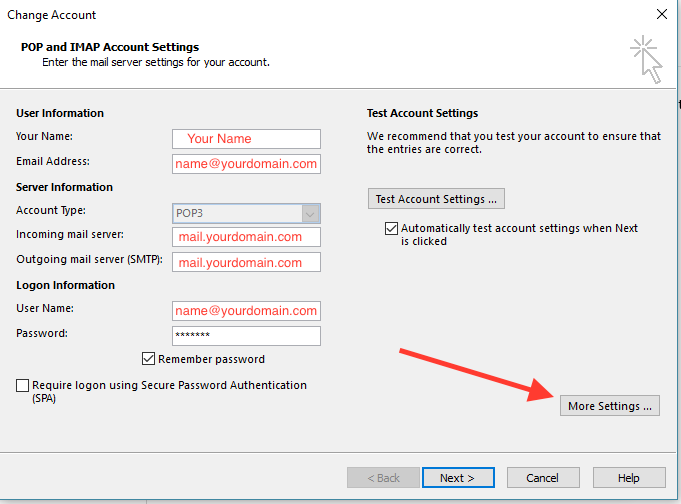Select the Outgoing mail server (SMTP) field
This screenshot has height=504, width=681.
(x=246, y=262)
